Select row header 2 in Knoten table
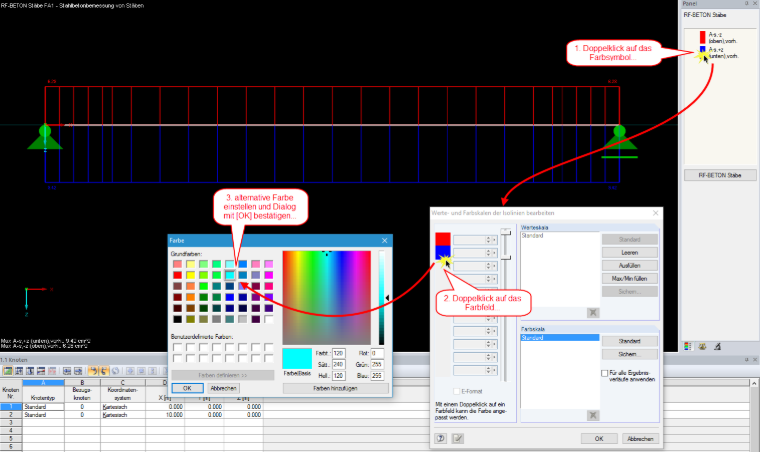 coord(11,415)
